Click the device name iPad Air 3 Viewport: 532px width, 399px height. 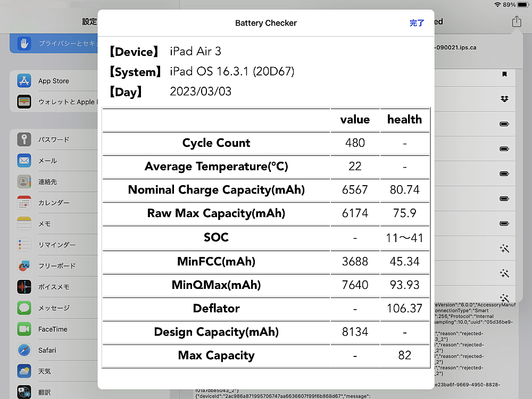(195, 51)
